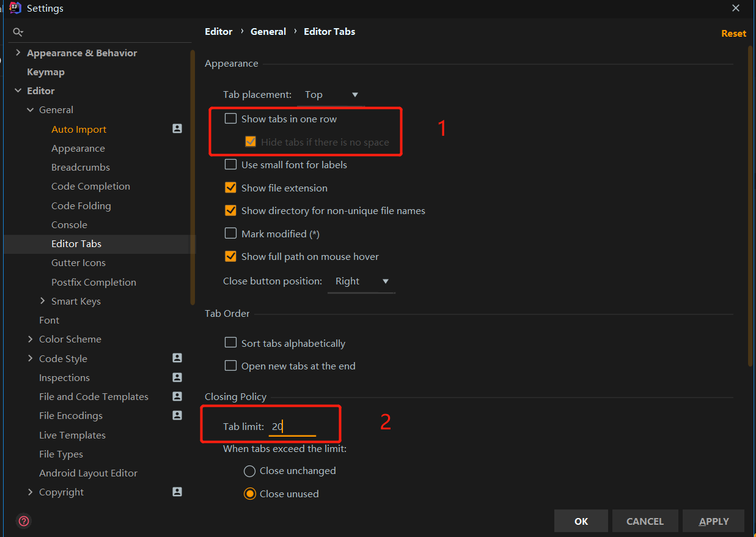
Task: Click the settings tree scrollbar
Action: 193,177
